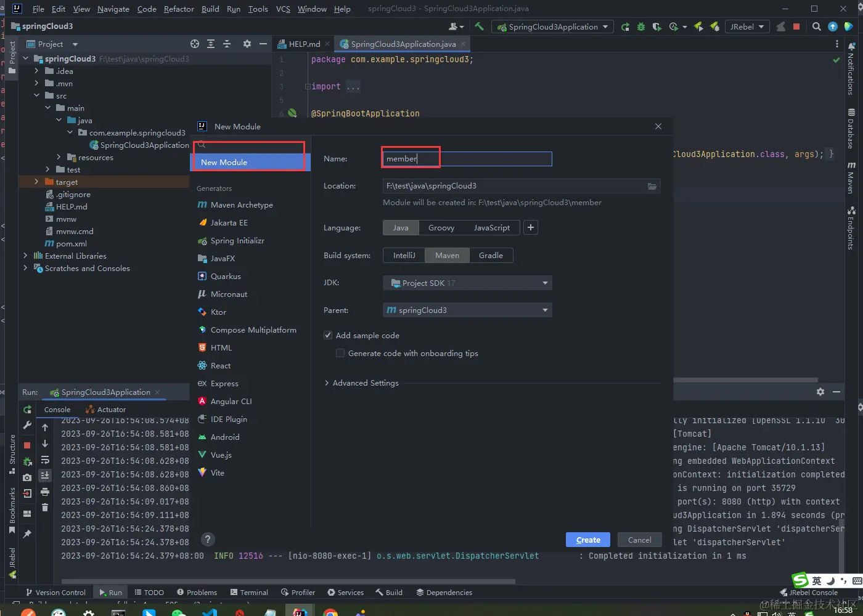Image resolution: width=863 pixels, height=616 pixels.
Task: Add another language with plus button
Action: (x=531, y=227)
